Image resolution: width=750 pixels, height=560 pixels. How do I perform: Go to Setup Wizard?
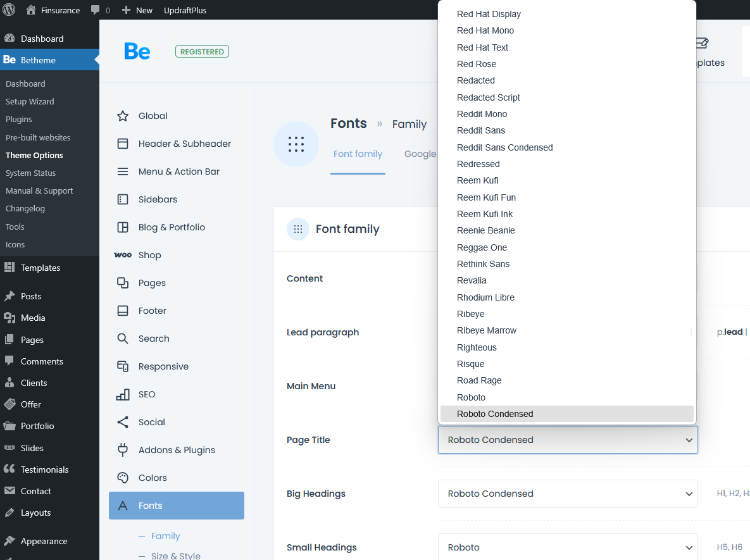[30, 101]
